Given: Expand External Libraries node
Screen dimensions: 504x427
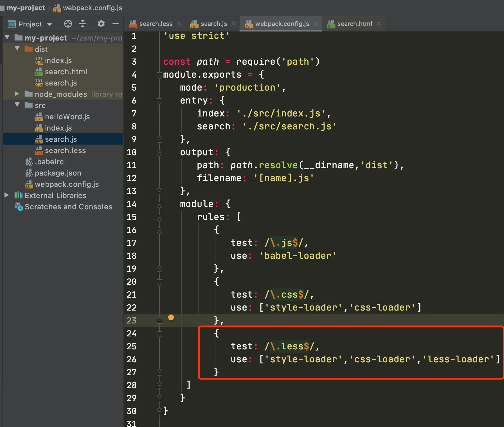Looking at the screenshot, I should [x=7, y=195].
